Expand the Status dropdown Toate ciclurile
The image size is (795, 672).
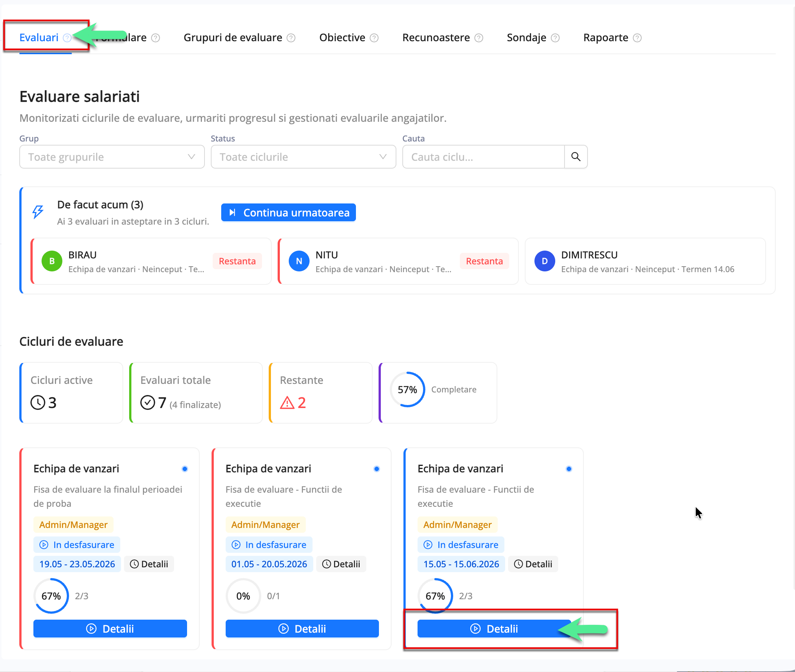point(304,157)
